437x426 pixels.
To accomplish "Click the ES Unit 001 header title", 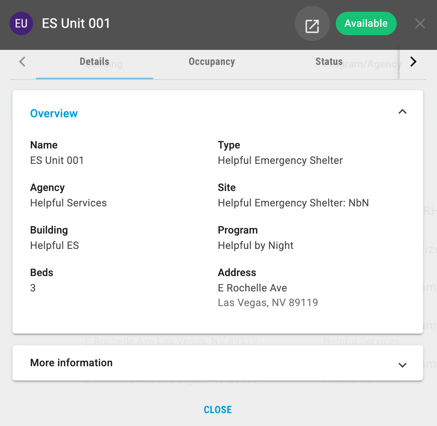I will click(76, 24).
